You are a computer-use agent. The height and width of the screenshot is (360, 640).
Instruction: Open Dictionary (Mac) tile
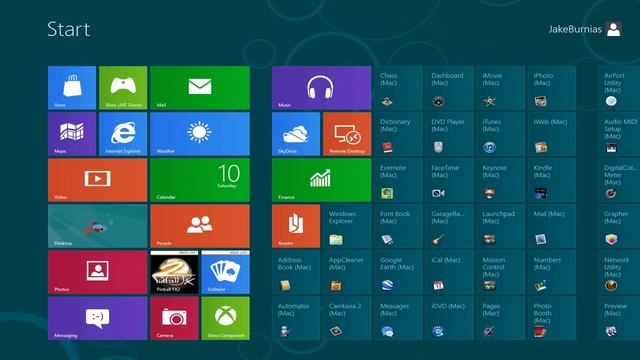pos(398,134)
